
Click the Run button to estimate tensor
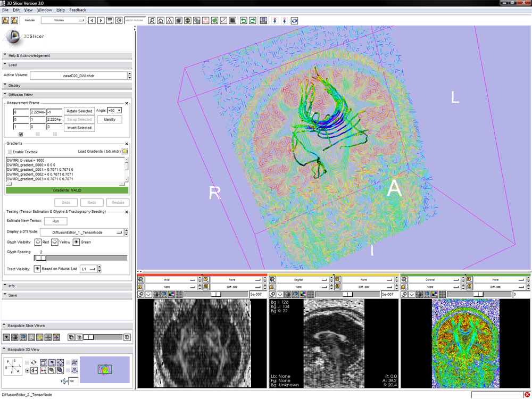pyautogui.click(x=55, y=221)
